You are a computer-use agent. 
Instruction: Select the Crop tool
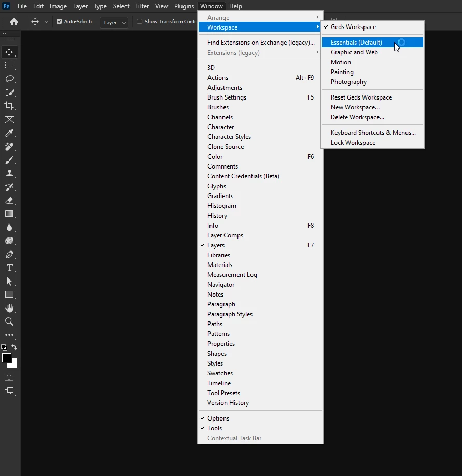click(9, 106)
